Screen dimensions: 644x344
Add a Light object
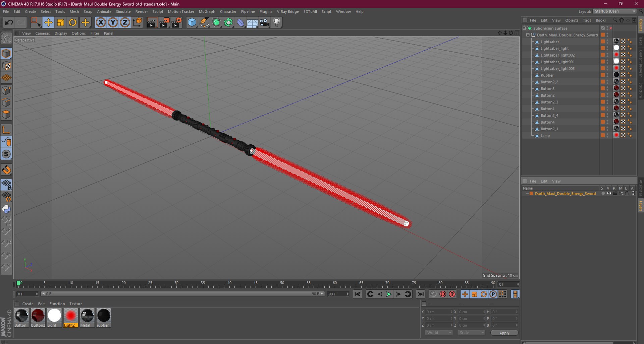tap(277, 22)
